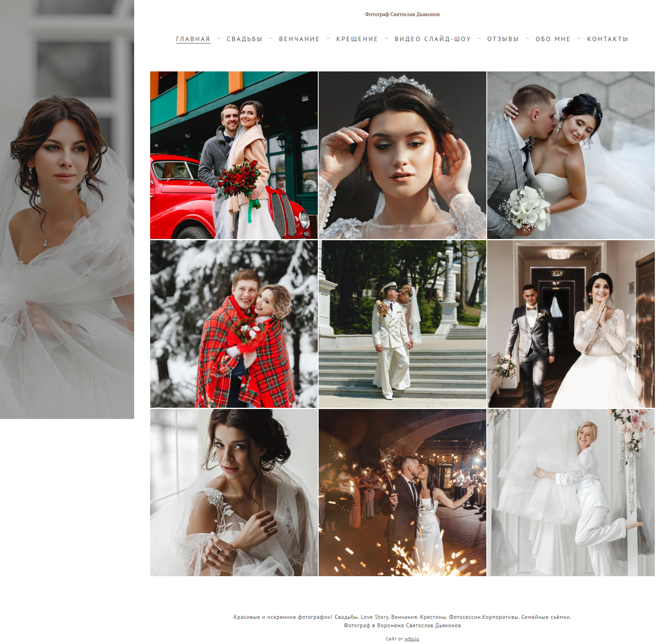Open close-up of bride with veil and ring
The width and height of the screenshot is (664, 644).
234,492
